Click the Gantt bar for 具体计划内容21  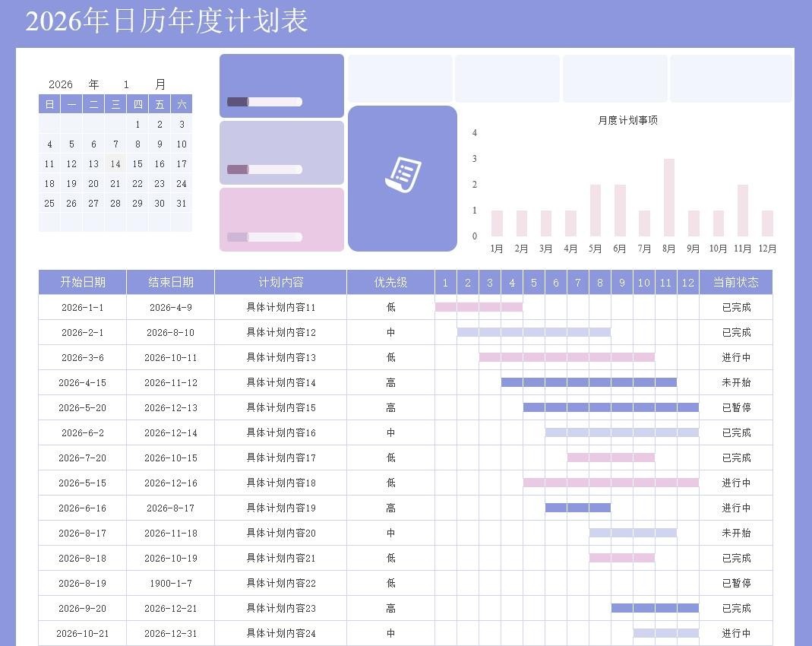(622, 558)
